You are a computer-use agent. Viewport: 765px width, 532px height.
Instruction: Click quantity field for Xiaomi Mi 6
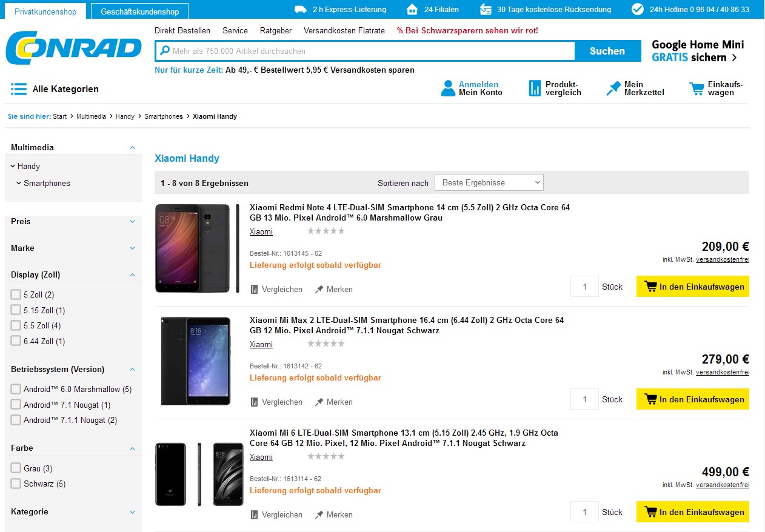584,512
